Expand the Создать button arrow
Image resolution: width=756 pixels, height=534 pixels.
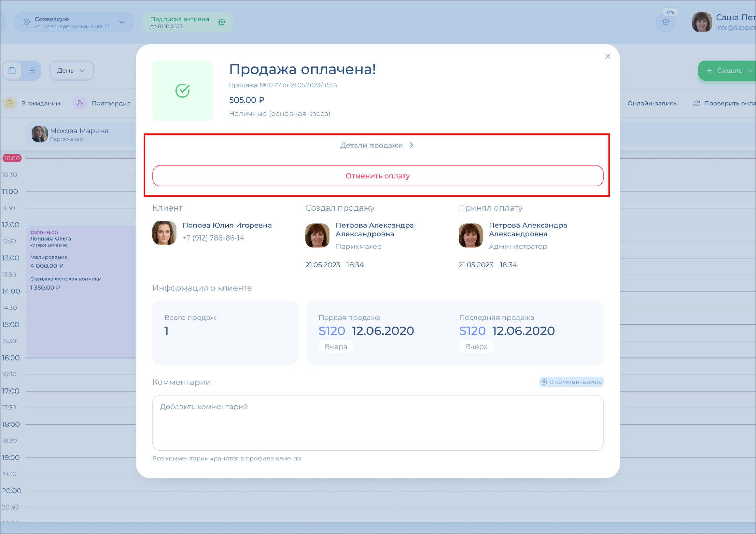(750, 71)
